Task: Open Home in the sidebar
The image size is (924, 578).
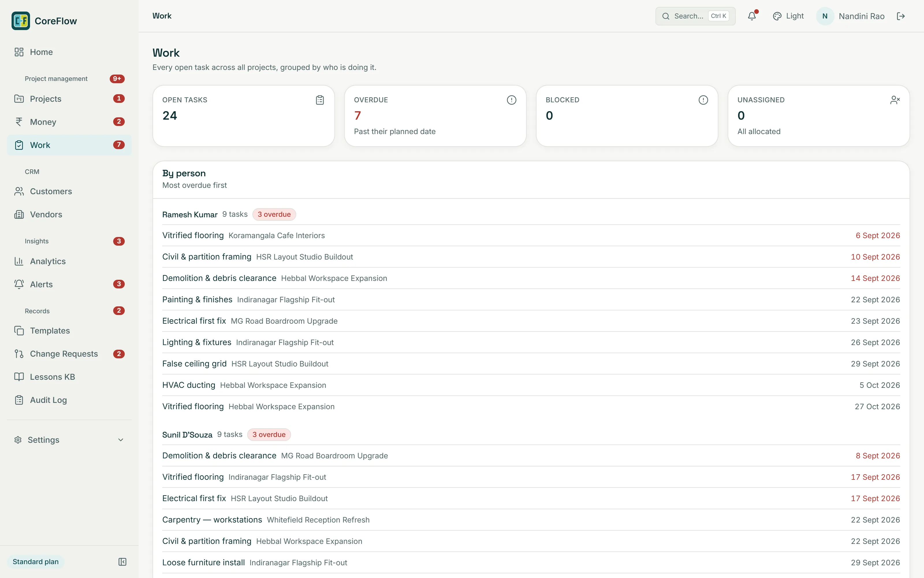Action: point(69,52)
